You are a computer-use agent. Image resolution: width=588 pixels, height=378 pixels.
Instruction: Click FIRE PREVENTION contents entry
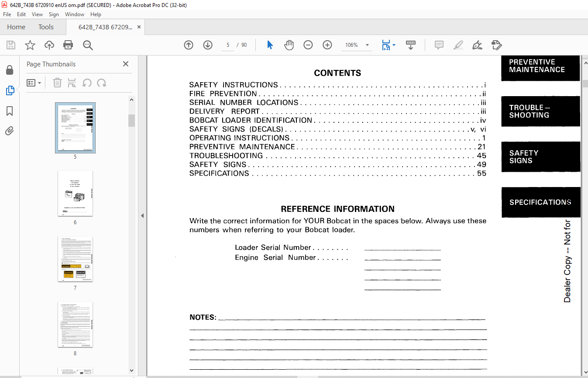click(337, 94)
